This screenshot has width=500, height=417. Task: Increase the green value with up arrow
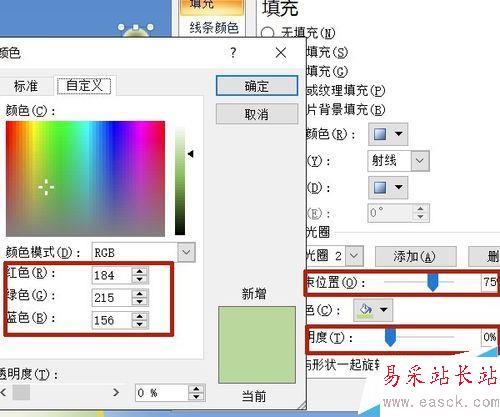[140, 293]
